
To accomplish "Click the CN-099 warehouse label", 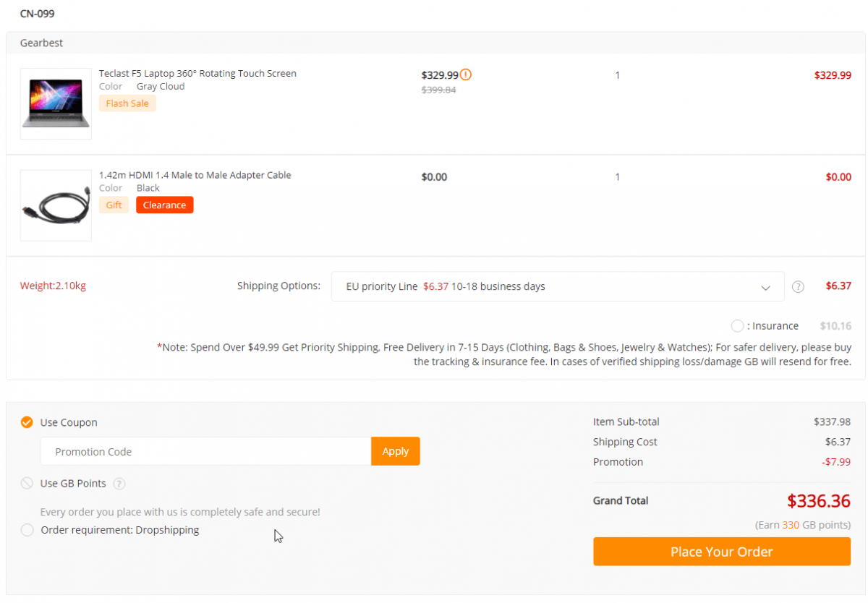I will [37, 13].
